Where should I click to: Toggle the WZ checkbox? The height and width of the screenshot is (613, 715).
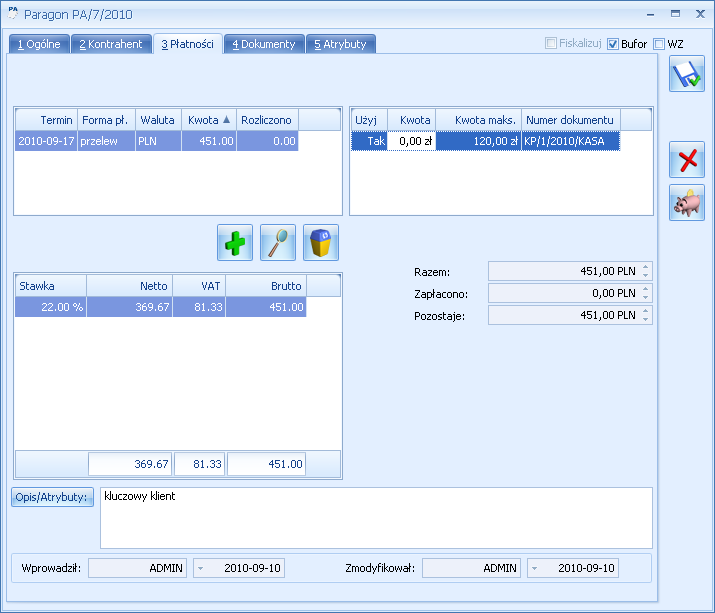(x=659, y=44)
